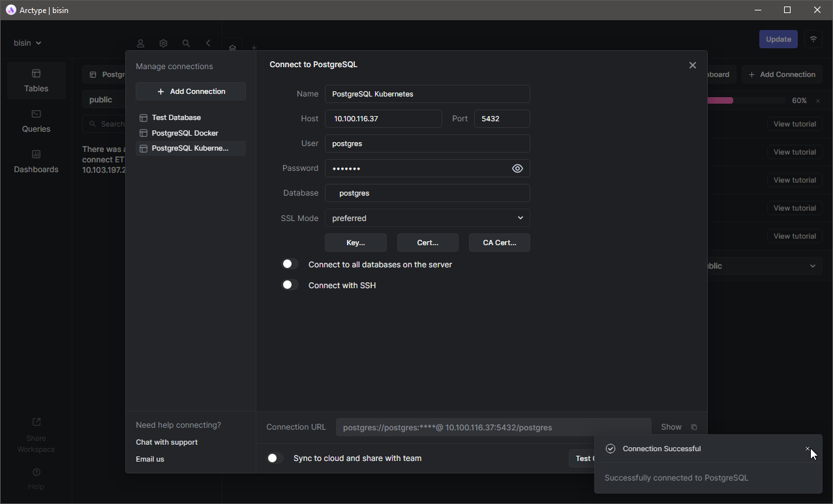Open the settings gear in the toolbar
833x504 pixels.
click(163, 43)
